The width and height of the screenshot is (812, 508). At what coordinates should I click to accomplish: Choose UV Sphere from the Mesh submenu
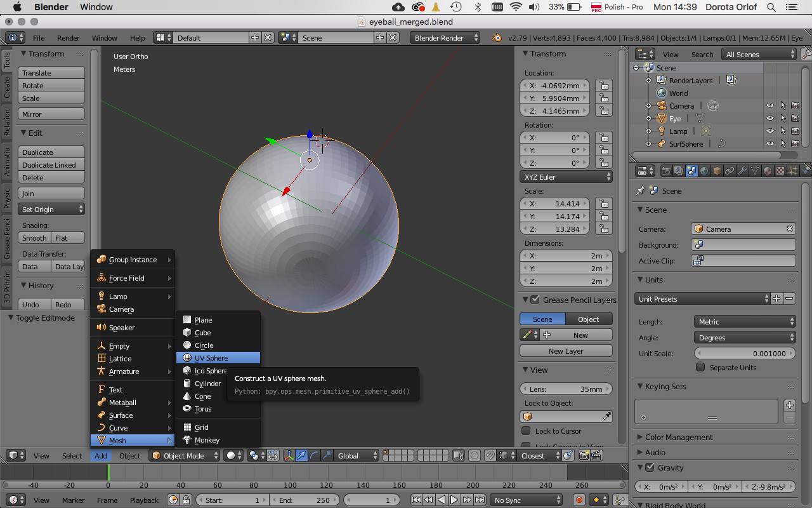tap(211, 358)
